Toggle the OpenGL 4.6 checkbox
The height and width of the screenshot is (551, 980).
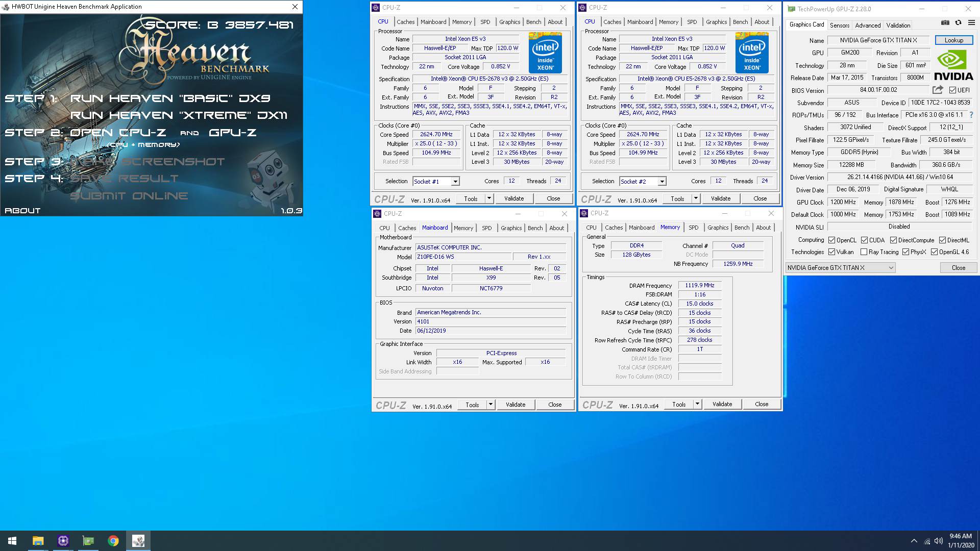tap(934, 252)
